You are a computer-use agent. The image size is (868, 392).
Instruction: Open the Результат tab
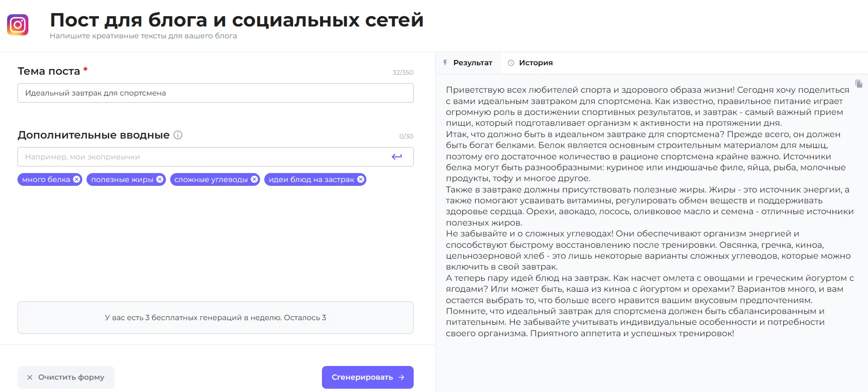(472, 63)
